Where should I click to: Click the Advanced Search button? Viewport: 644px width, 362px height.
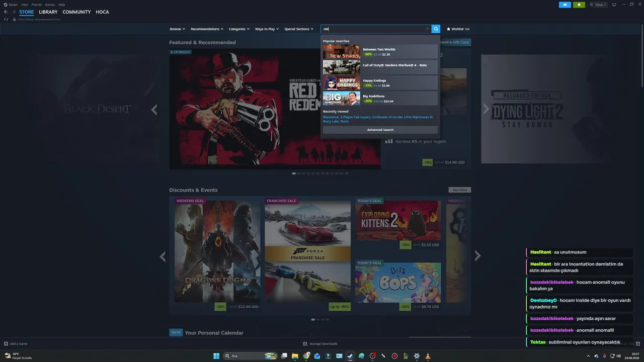(x=380, y=130)
